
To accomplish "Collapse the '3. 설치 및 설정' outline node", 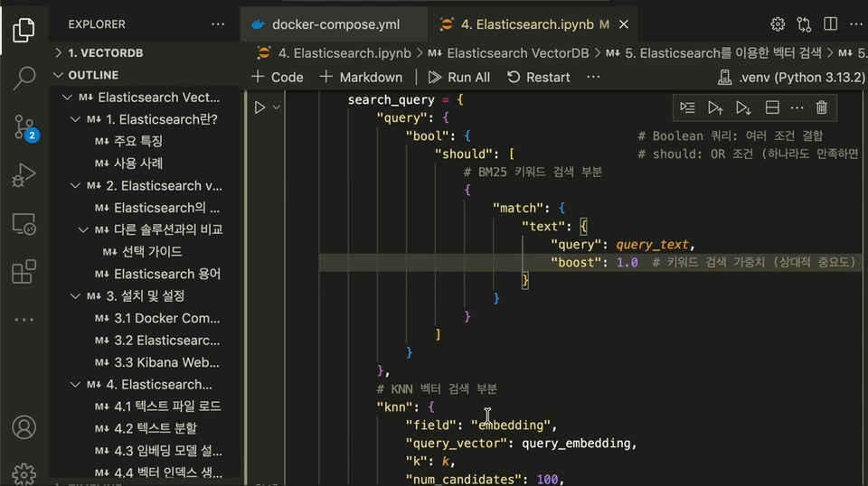I will point(75,296).
